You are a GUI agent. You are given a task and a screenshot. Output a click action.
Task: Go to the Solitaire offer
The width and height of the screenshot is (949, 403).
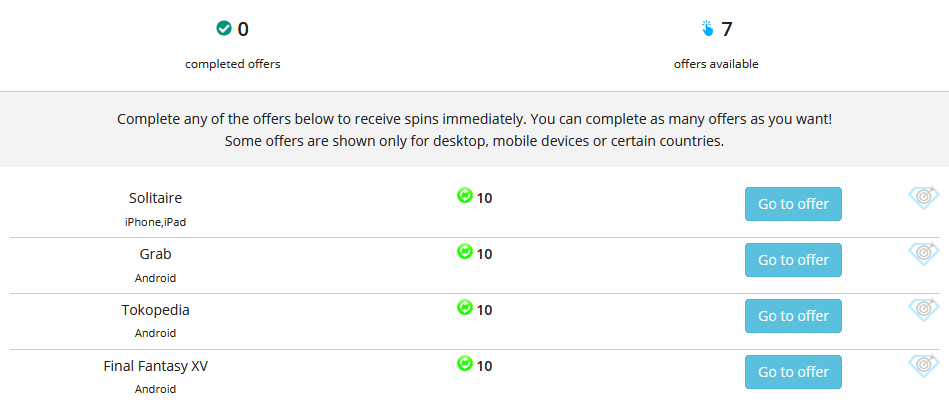click(793, 204)
